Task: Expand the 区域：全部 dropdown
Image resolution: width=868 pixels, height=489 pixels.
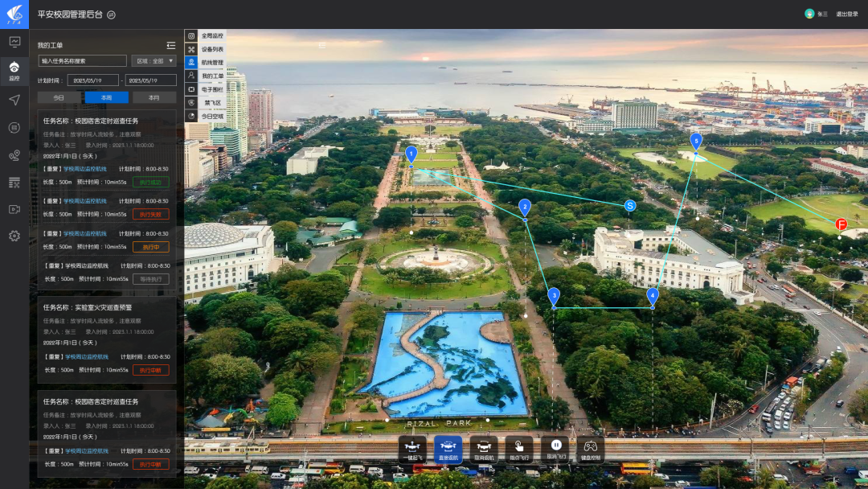Action: click(x=154, y=60)
